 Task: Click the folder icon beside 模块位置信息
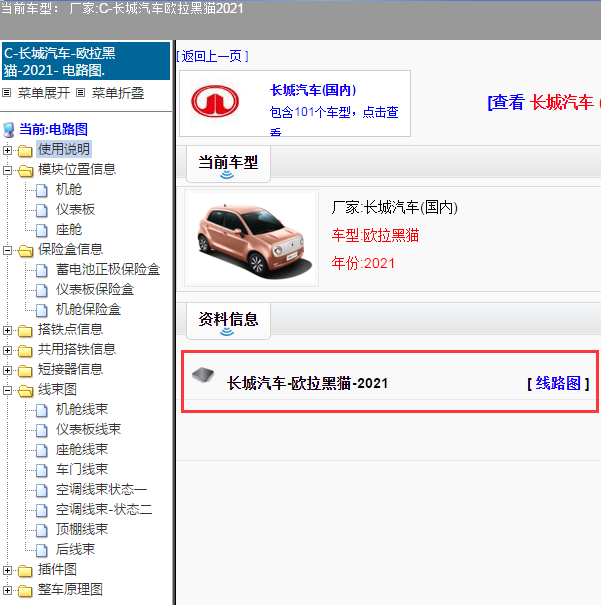tap(25, 170)
